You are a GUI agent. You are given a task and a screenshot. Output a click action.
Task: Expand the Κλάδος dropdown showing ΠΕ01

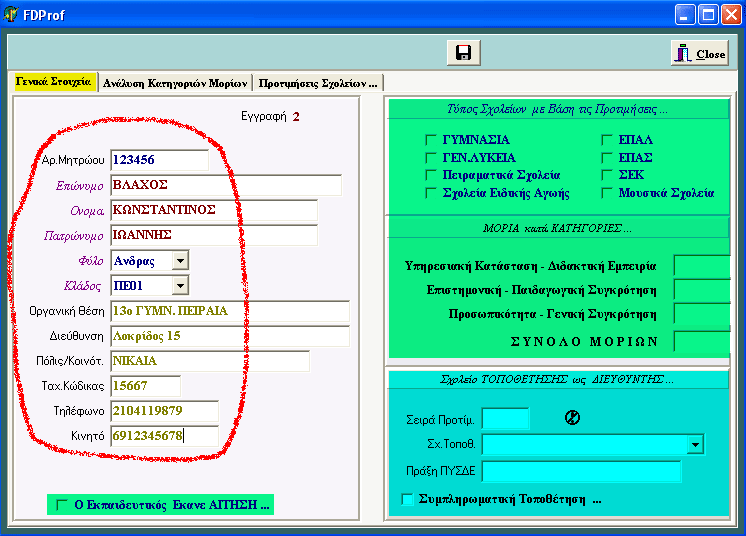coord(180,286)
